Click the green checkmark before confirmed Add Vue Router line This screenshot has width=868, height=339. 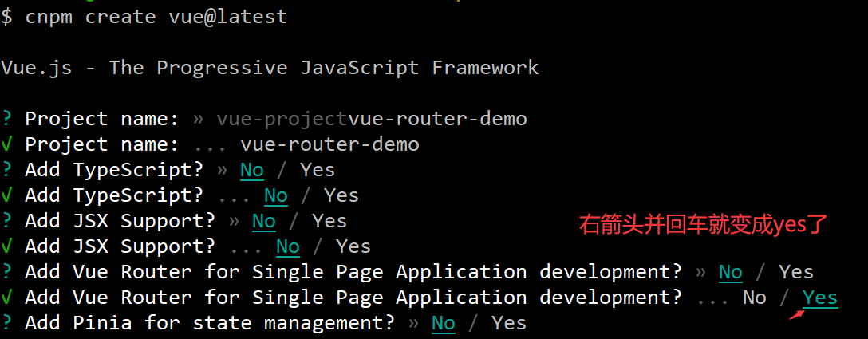6,298
